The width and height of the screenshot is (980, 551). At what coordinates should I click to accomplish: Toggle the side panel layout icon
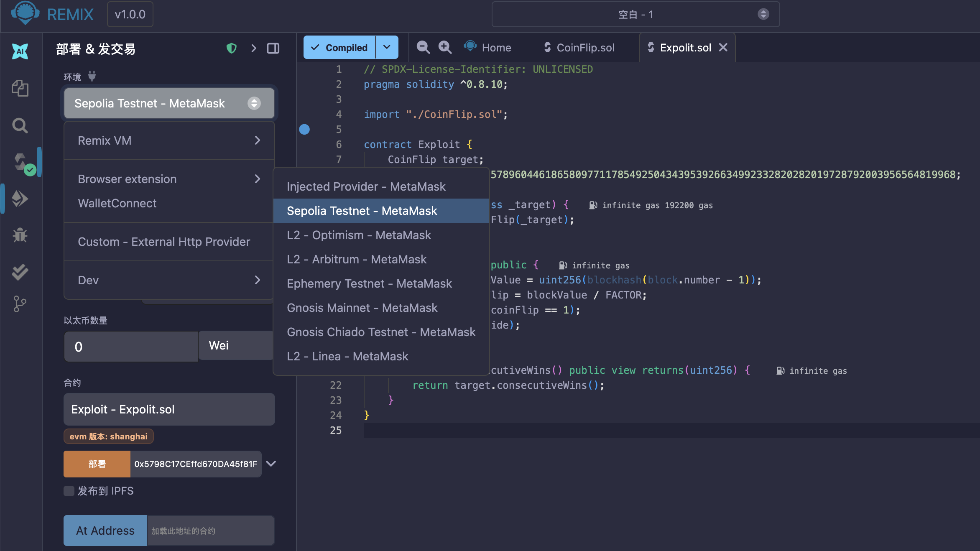pos(273,48)
